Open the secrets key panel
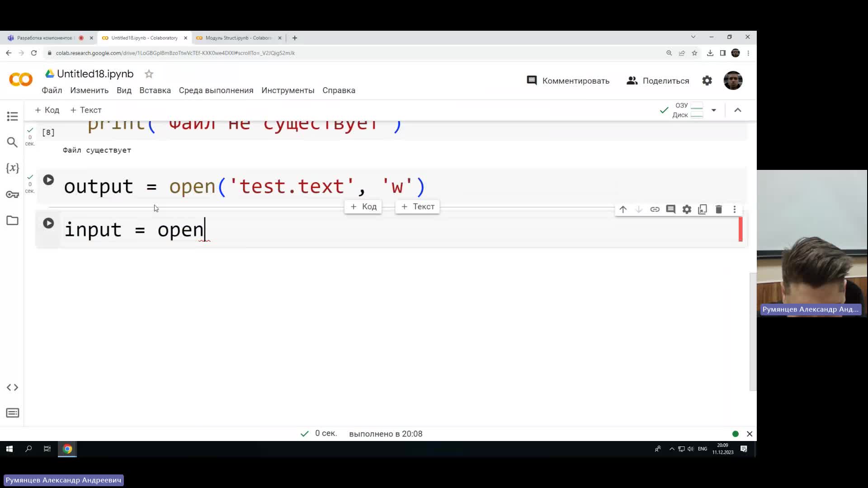This screenshot has height=488, width=868. point(12,194)
